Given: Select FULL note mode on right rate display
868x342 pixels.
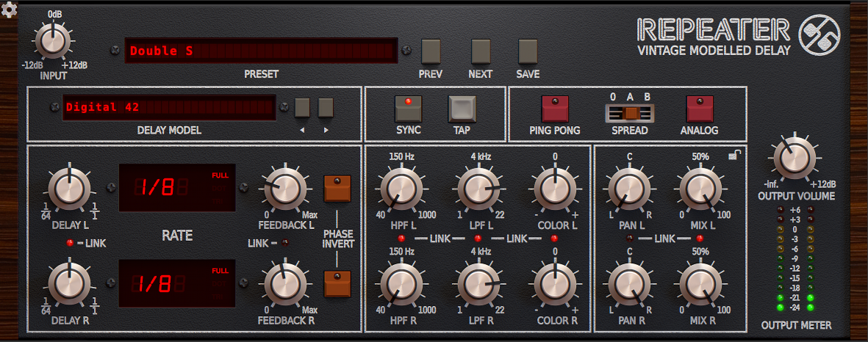Looking at the screenshot, I should pyautogui.click(x=220, y=271).
